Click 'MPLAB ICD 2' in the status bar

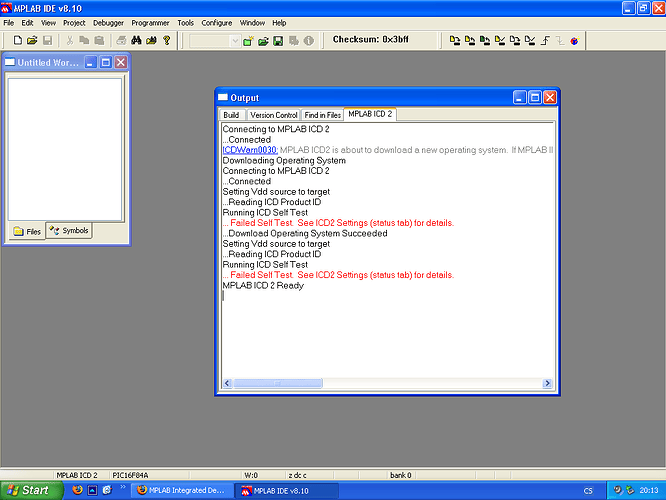[77, 475]
